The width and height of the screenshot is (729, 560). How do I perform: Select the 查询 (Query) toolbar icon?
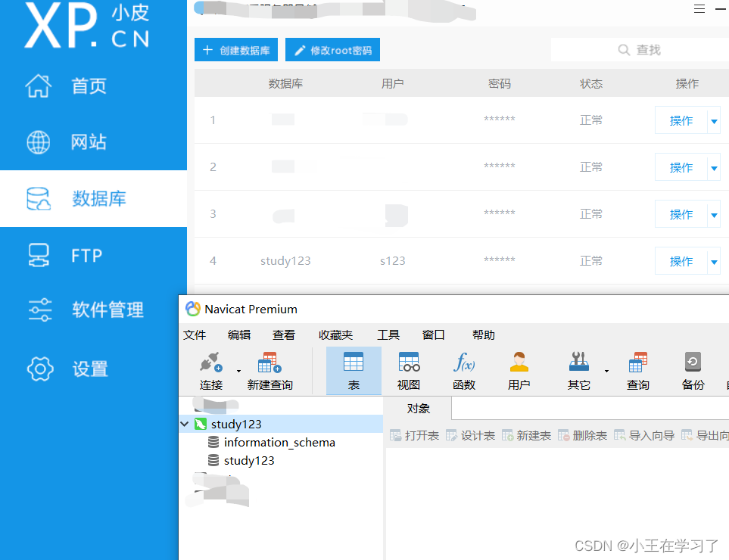(x=637, y=370)
